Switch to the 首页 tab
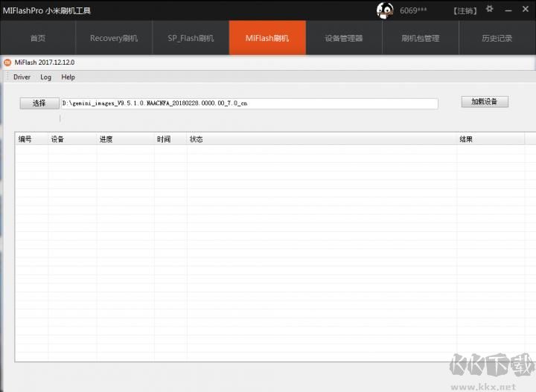The height and width of the screenshot is (392, 536). click(x=38, y=38)
